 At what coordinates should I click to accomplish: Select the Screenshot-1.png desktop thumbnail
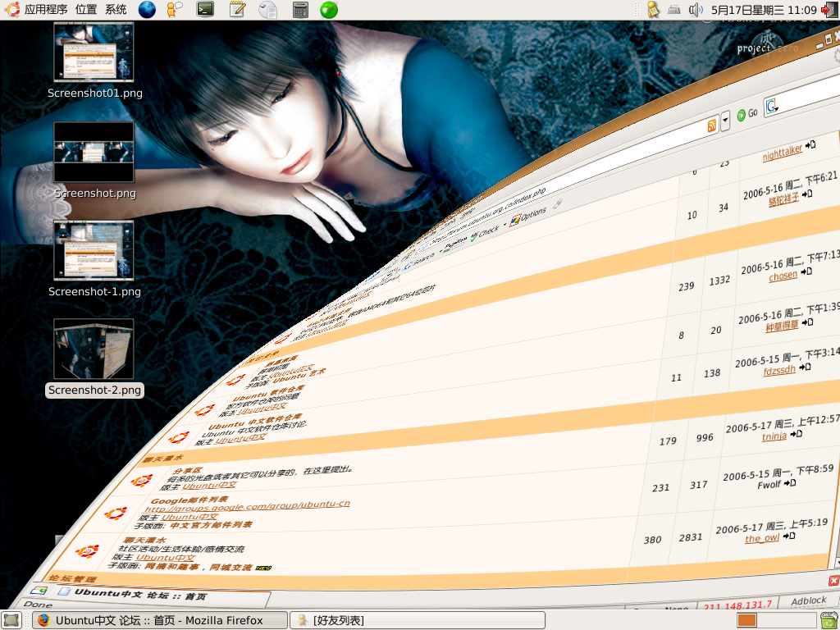94,250
